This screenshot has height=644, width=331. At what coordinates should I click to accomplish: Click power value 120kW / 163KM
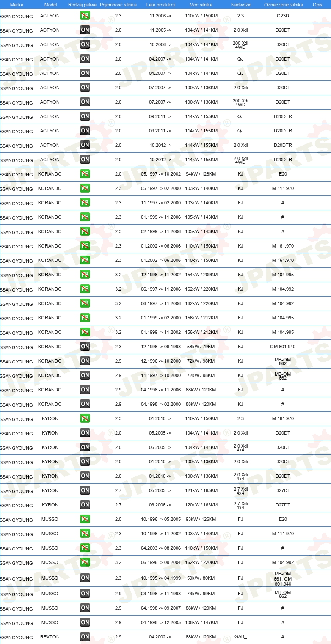(x=201, y=505)
